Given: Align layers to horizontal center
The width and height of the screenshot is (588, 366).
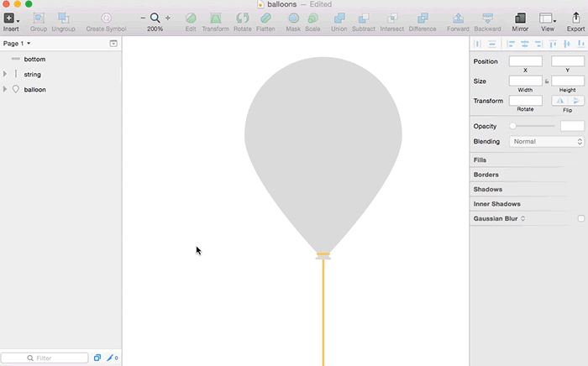Looking at the screenshot, I should pos(525,44).
